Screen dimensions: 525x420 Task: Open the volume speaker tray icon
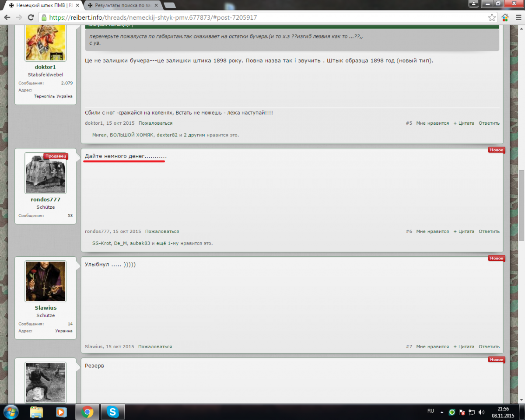(x=481, y=412)
